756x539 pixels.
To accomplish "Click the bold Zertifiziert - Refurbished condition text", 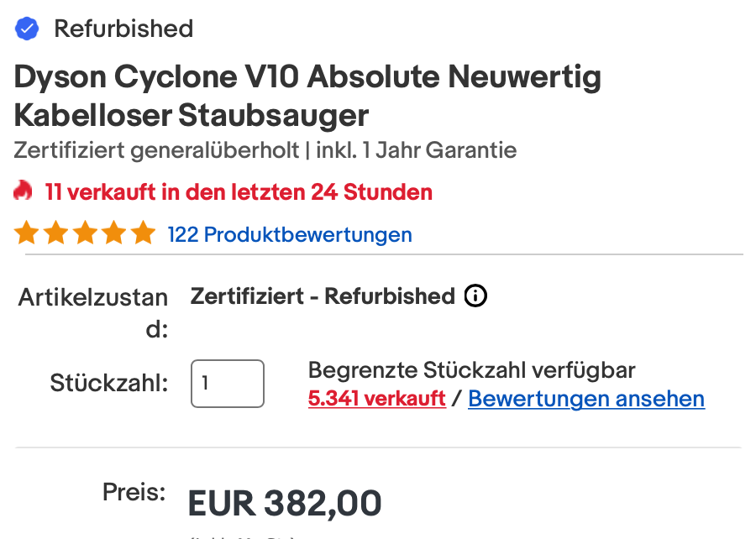I will [323, 296].
